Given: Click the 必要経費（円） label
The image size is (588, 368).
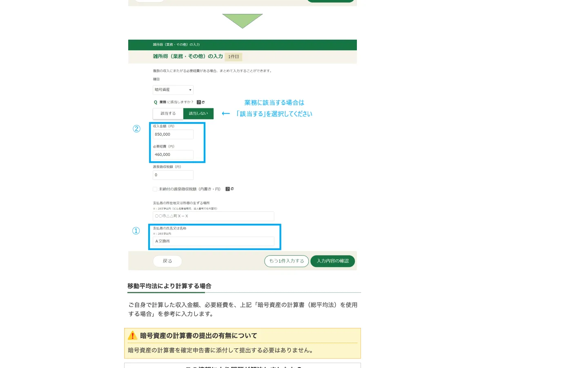Looking at the screenshot, I should tap(164, 146).
